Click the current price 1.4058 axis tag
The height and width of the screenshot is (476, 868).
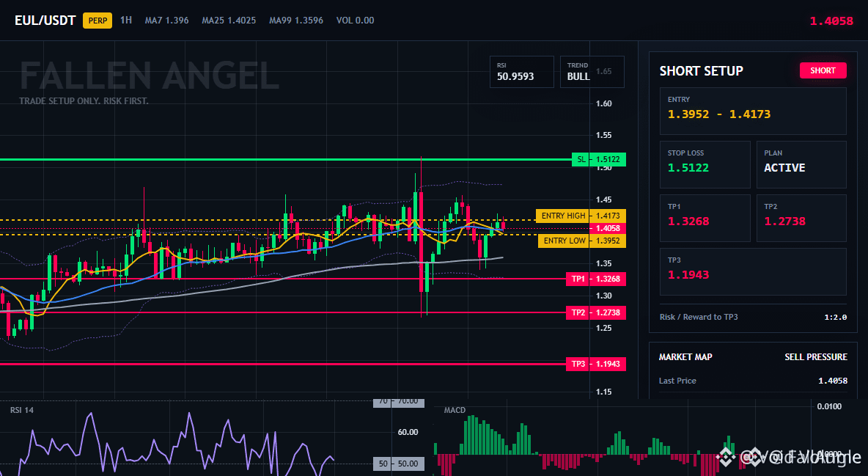(x=608, y=228)
